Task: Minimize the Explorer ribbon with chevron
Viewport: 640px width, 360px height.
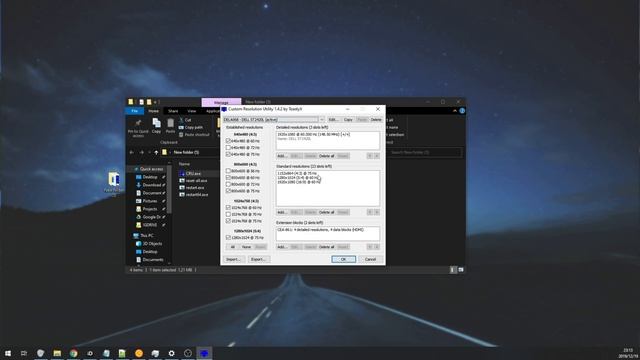Action: (x=455, y=111)
